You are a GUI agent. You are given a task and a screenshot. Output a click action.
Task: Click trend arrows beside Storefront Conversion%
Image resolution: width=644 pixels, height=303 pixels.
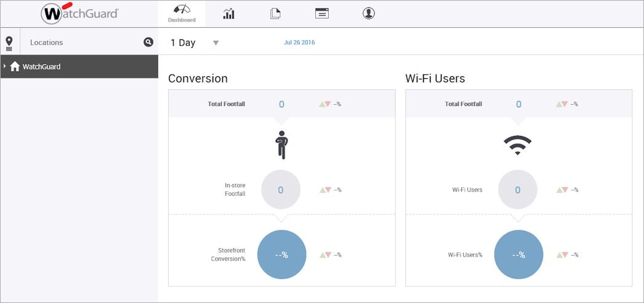[325, 255]
